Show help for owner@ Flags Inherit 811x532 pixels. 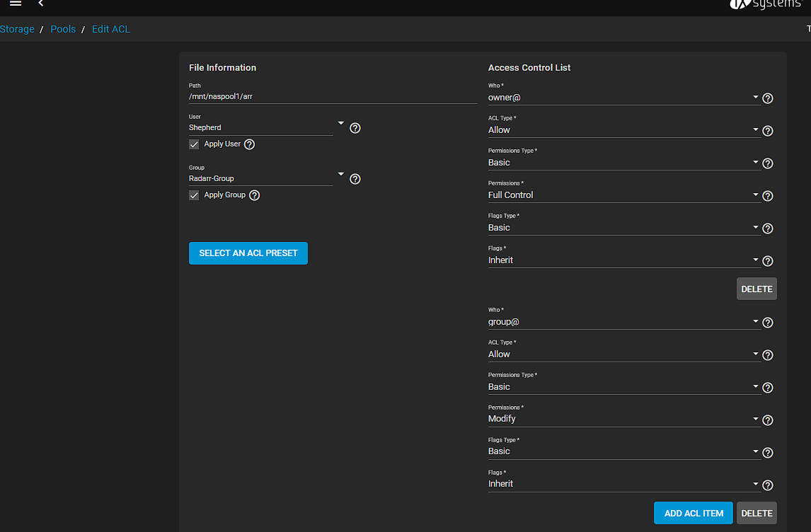click(768, 261)
